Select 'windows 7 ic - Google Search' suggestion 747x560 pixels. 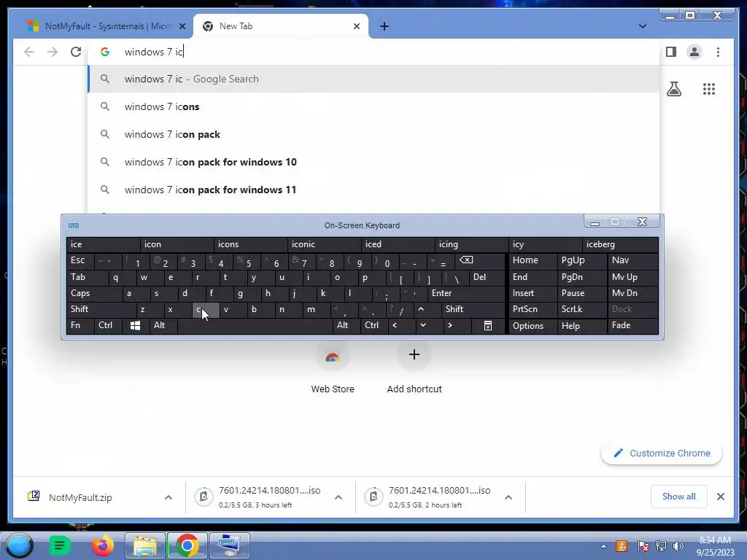(x=373, y=79)
